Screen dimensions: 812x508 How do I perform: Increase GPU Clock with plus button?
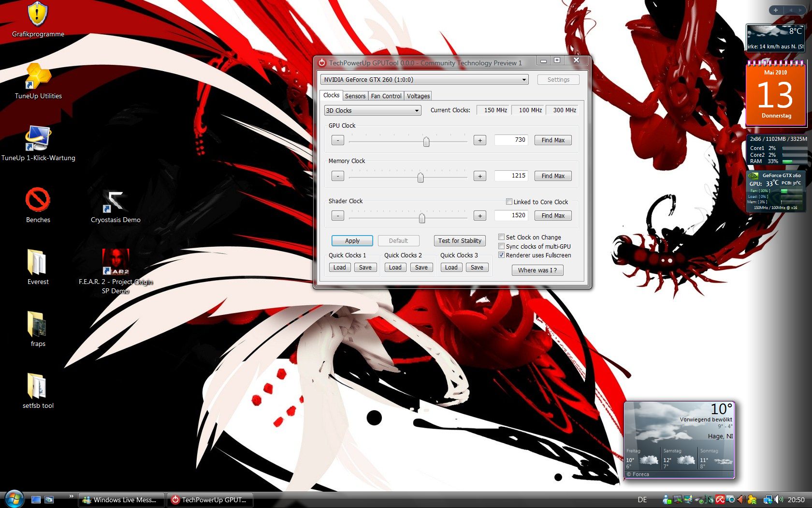(480, 140)
